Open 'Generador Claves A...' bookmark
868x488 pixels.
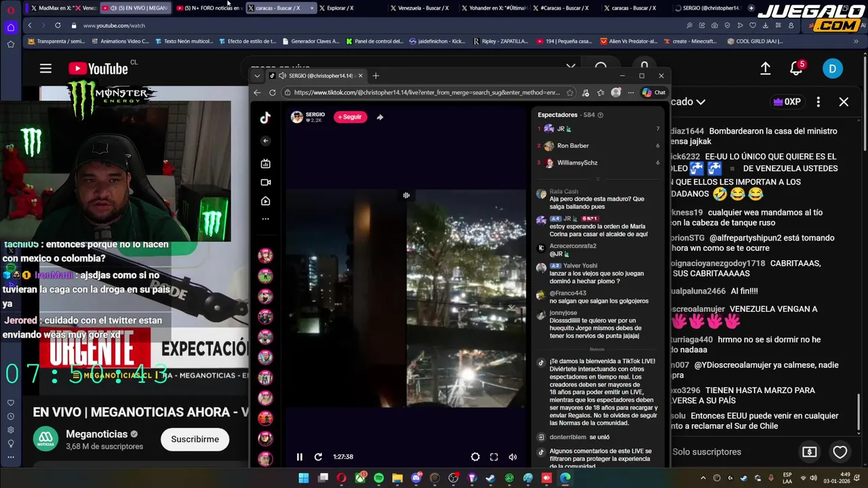(311, 41)
